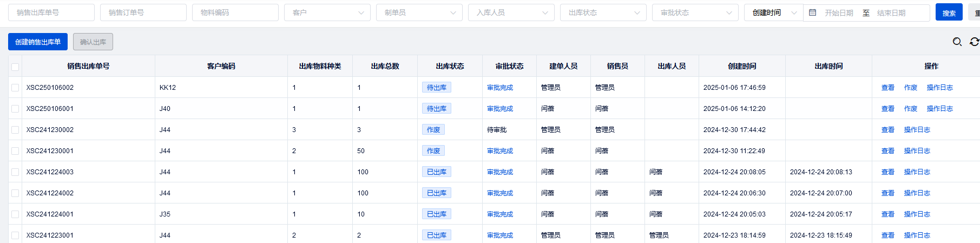Check the row XSC241230001 checkbox
This screenshot has width=980, height=243.
tap(15, 151)
